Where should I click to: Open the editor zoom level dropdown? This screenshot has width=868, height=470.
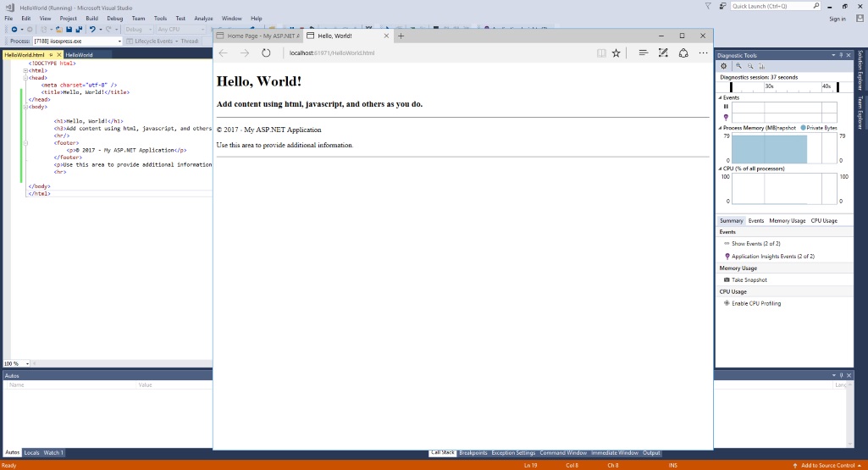[27, 363]
